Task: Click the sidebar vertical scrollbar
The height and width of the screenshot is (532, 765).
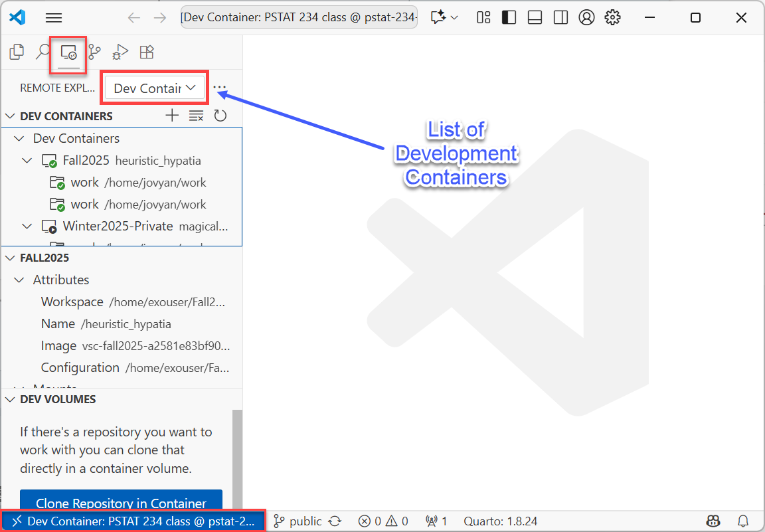Action: coord(237,458)
